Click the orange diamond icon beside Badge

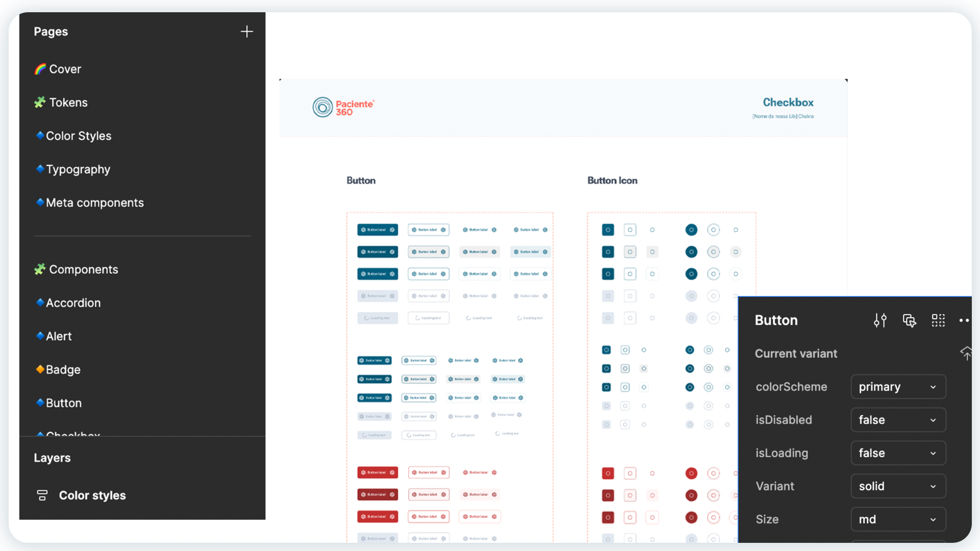point(40,369)
